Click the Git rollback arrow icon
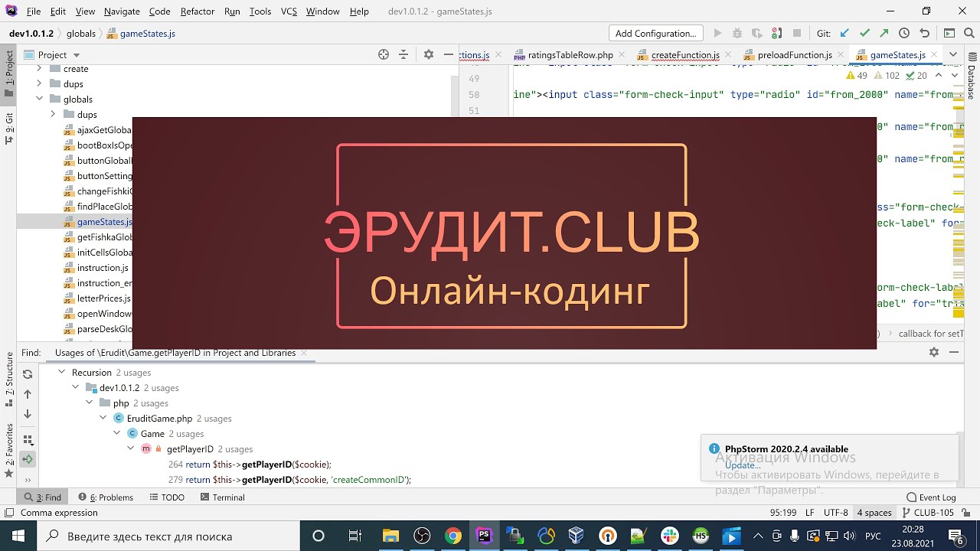The image size is (980, 551). pyautogui.click(x=924, y=34)
